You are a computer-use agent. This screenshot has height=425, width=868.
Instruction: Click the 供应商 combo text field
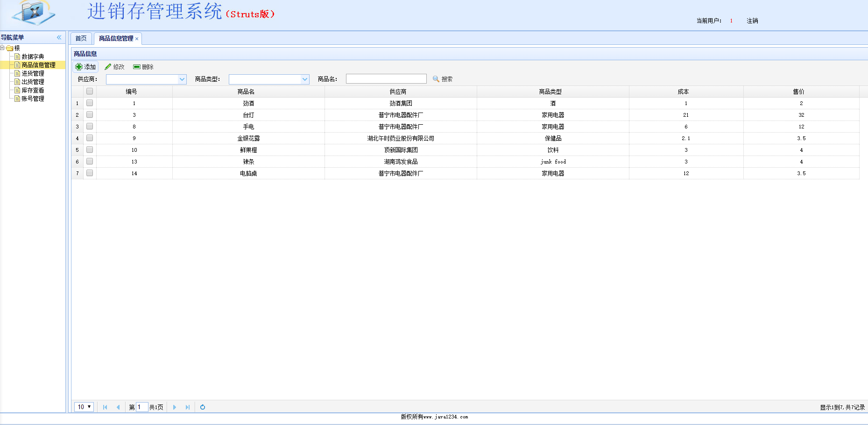(x=142, y=79)
